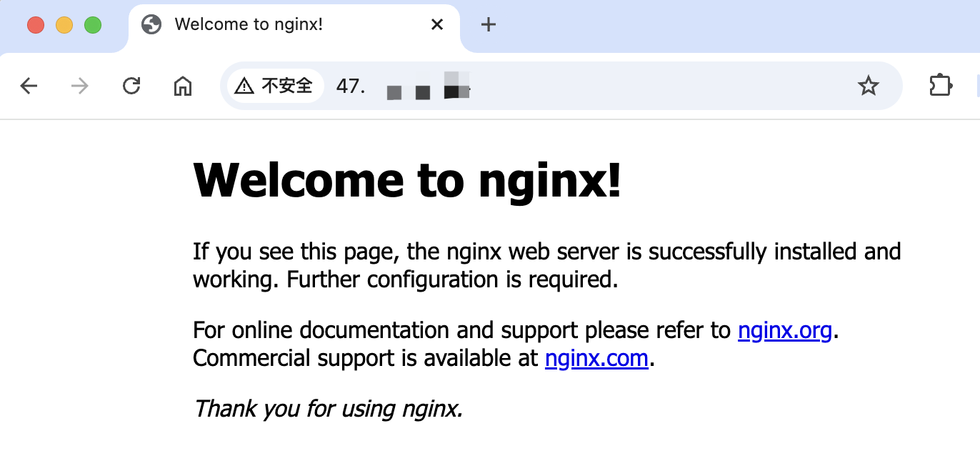Click the text 'Thank you for using nginx.'
Image resolution: width=980 pixels, height=476 pixels.
click(329, 408)
